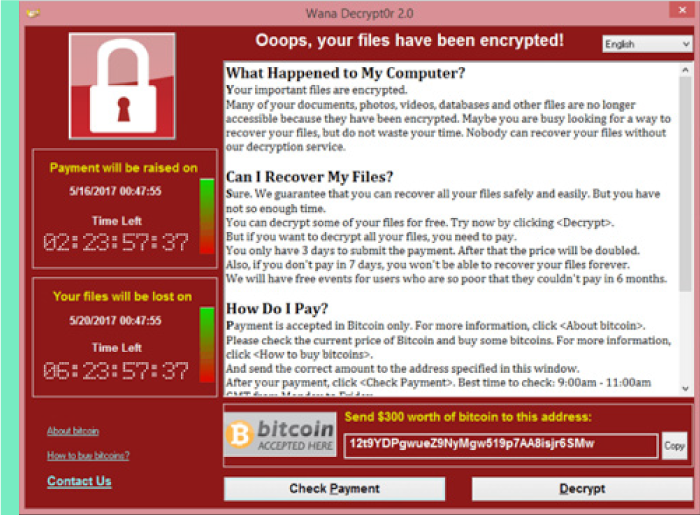Screen dimensions: 700x515
Task: Click the Decrypt button
Action: click(x=582, y=489)
